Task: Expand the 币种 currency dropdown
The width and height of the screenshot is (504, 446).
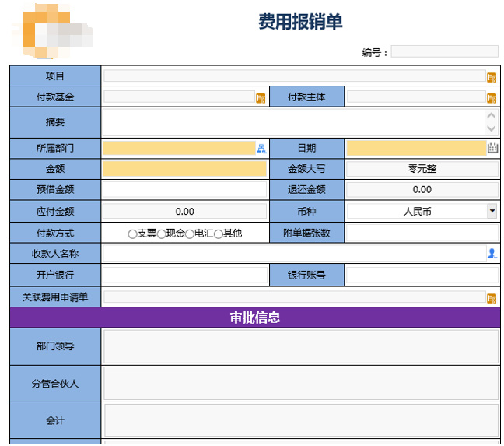Action: 492,211
